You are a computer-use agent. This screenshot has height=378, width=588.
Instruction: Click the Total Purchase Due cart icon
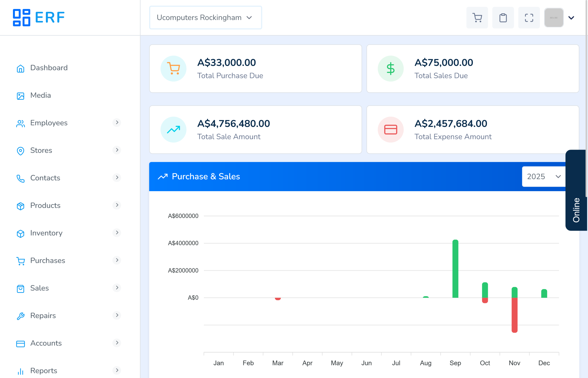pos(173,68)
